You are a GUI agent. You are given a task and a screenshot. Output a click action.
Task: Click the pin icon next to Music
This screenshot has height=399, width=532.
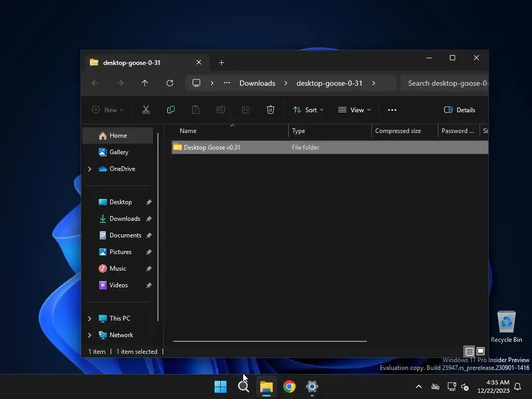click(x=149, y=269)
